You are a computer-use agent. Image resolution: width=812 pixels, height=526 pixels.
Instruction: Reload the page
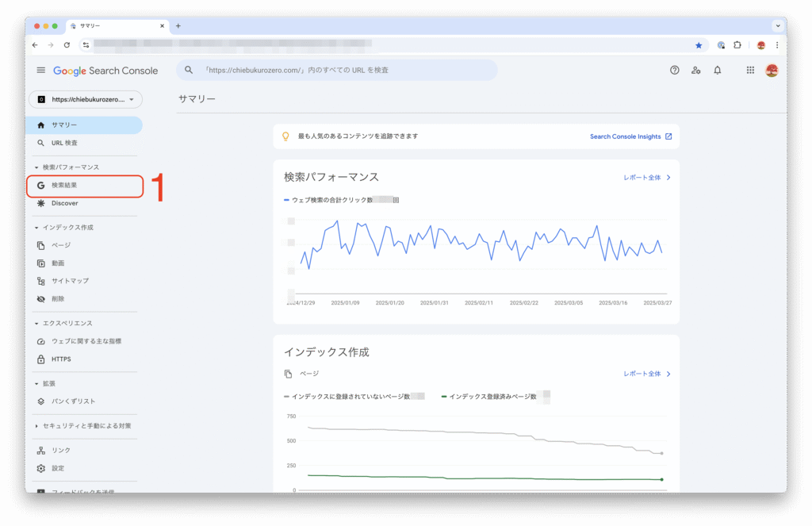coord(67,45)
